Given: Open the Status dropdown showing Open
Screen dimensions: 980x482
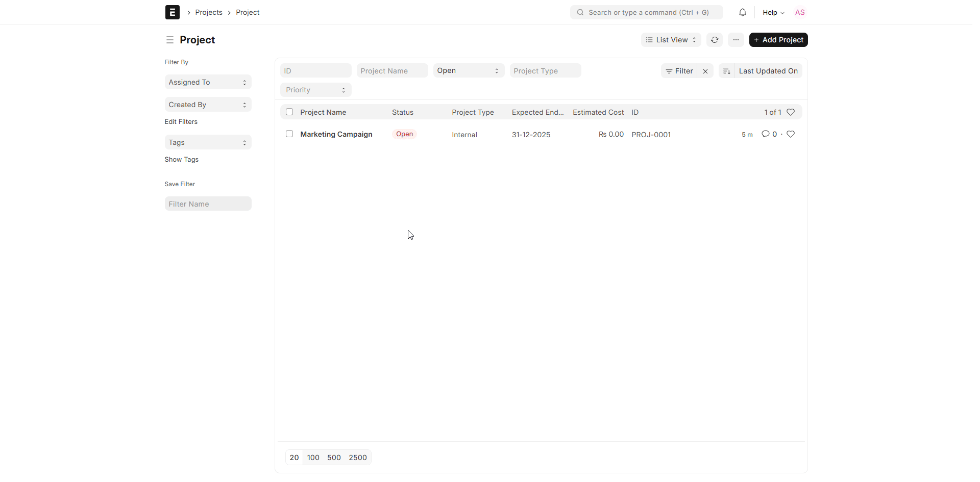Looking at the screenshot, I should pyautogui.click(x=468, y=71).
